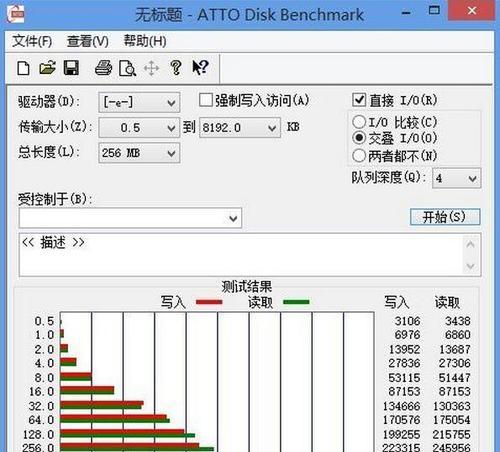Select the 两者都不(N) radio option
The height and width of the screenshot is (452, 500).
coord(359,155)
